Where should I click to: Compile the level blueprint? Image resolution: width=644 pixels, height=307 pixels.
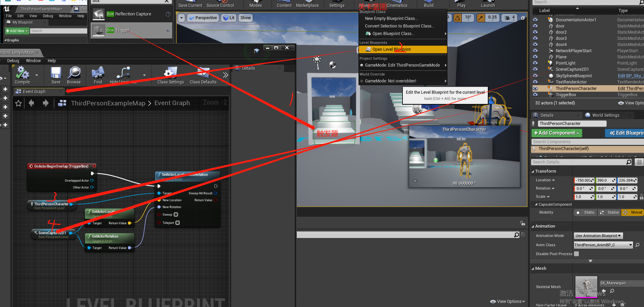pos(22,75)
